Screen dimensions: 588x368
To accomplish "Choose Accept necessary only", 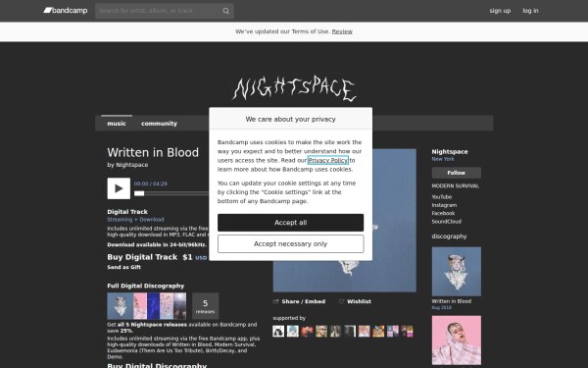I will pos(291,244).
